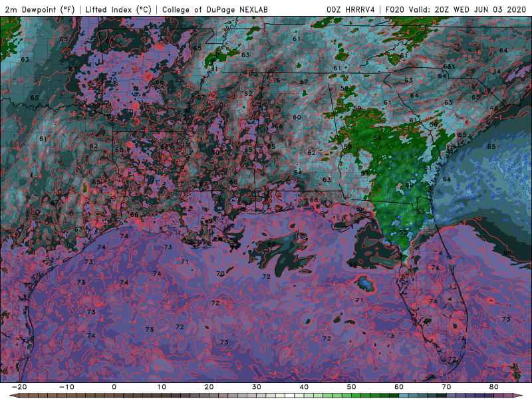Click the '30' color bar label

[257, 387]
